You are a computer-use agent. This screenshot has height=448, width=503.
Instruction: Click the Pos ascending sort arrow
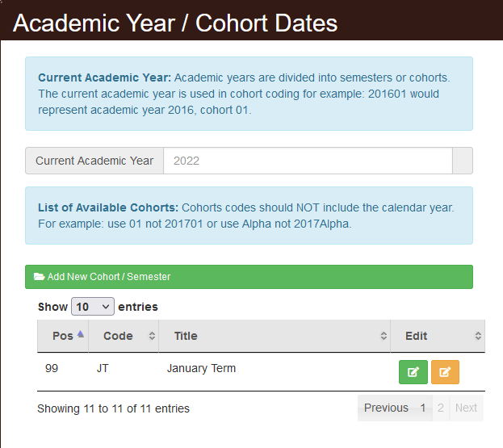[81, 334]
